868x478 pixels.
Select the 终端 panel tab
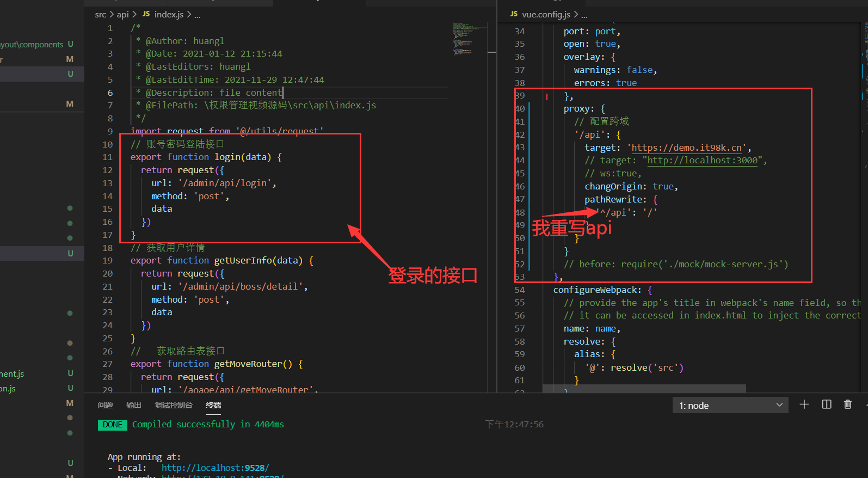[213, 405]
